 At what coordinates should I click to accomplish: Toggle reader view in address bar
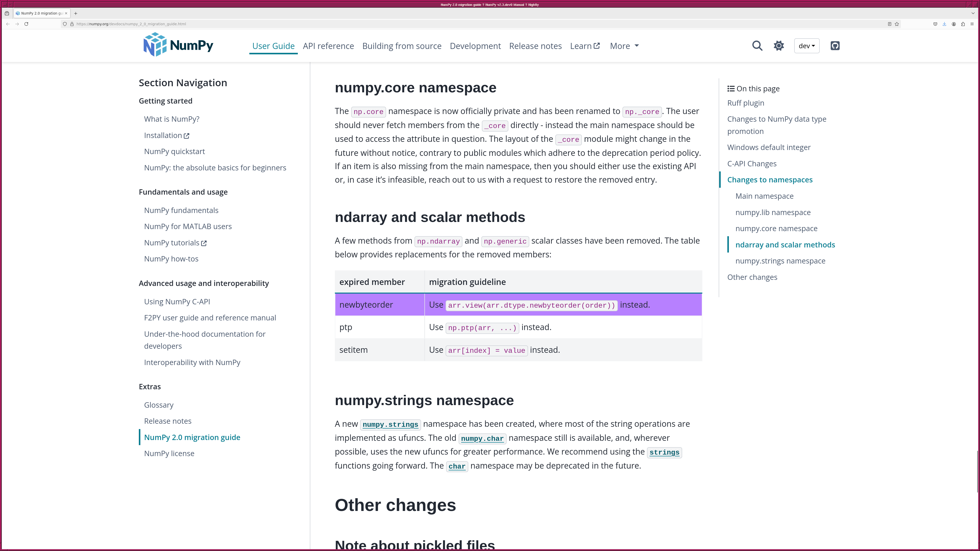click(x=889, y=24)
